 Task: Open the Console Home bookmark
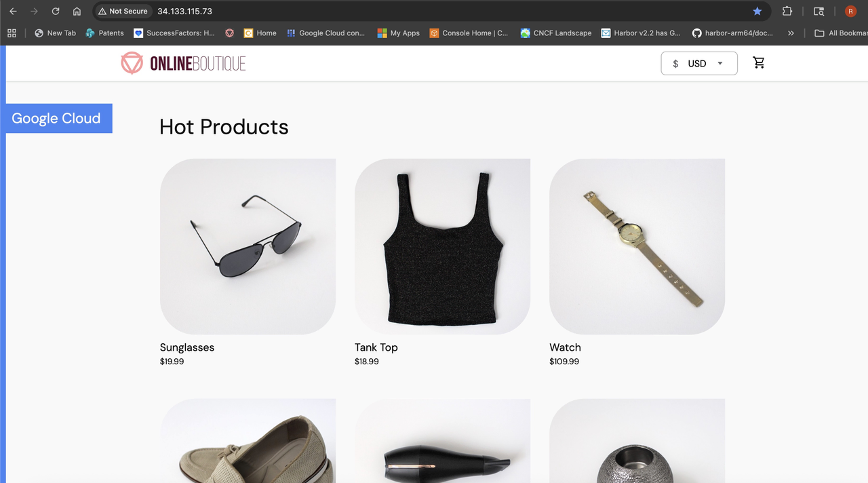click(x=469, y=33)
